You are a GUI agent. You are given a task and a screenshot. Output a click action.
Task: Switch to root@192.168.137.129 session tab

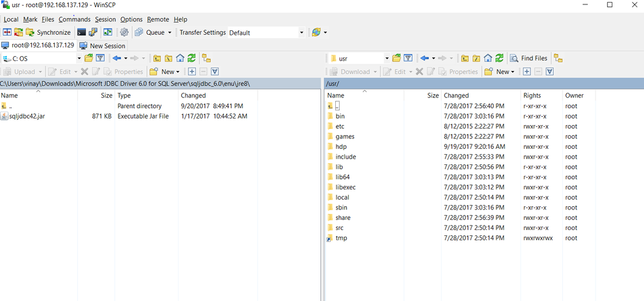click(38, 45)
